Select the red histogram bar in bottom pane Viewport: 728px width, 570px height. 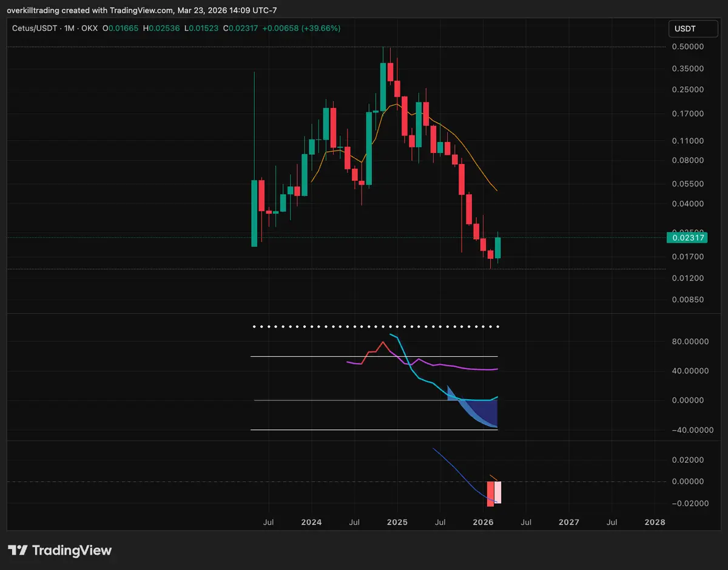coord(490,494)
